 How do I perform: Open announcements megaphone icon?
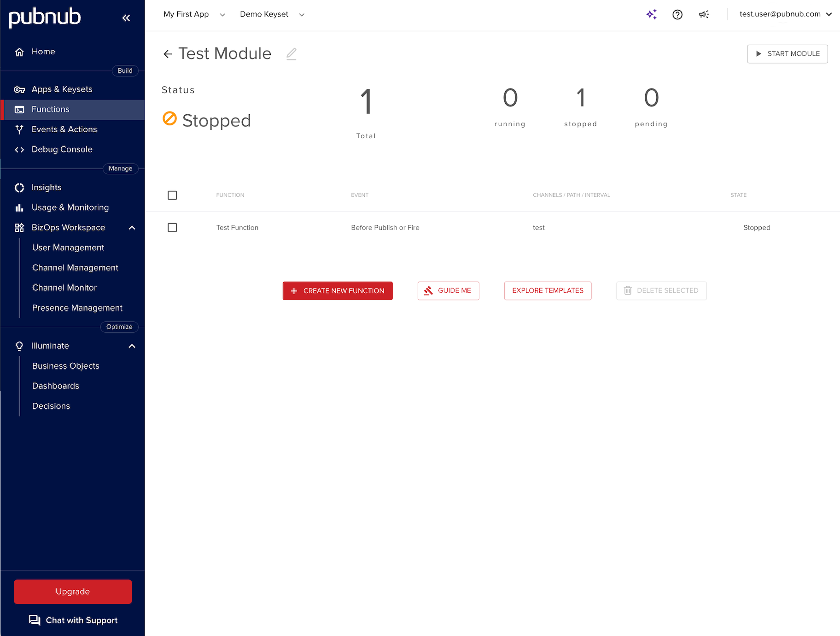pos(704,14)
